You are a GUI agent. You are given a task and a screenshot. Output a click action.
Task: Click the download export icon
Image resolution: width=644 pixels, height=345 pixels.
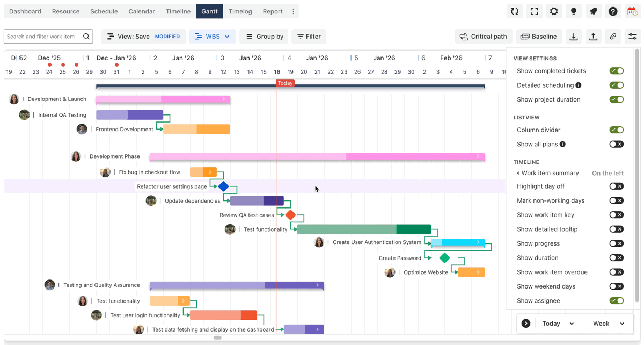574,37
